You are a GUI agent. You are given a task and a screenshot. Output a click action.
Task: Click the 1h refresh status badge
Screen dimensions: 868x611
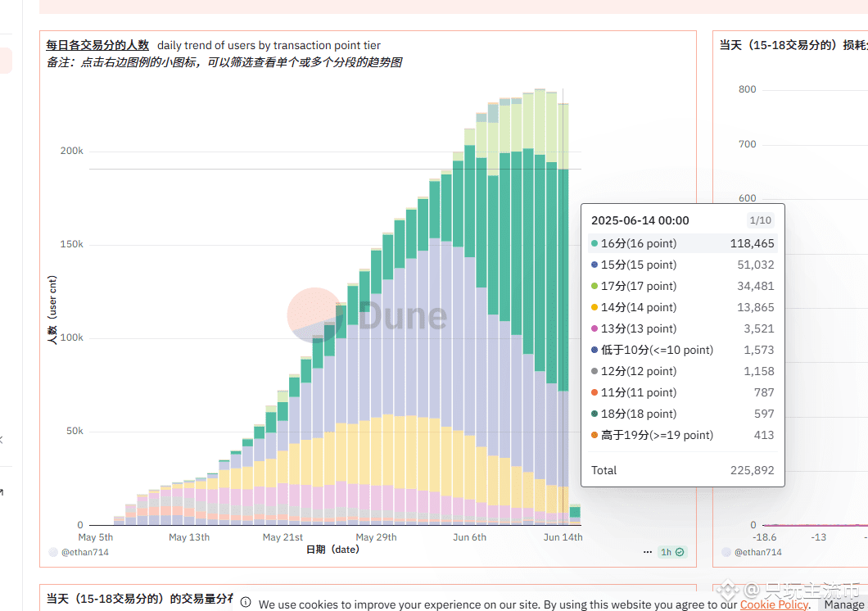[x=672, y=552]
